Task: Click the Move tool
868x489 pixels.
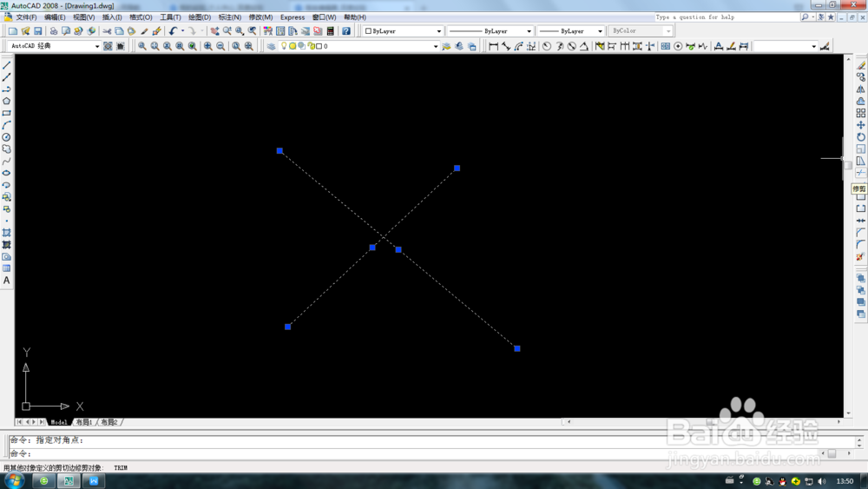Action: click(861, 125)
